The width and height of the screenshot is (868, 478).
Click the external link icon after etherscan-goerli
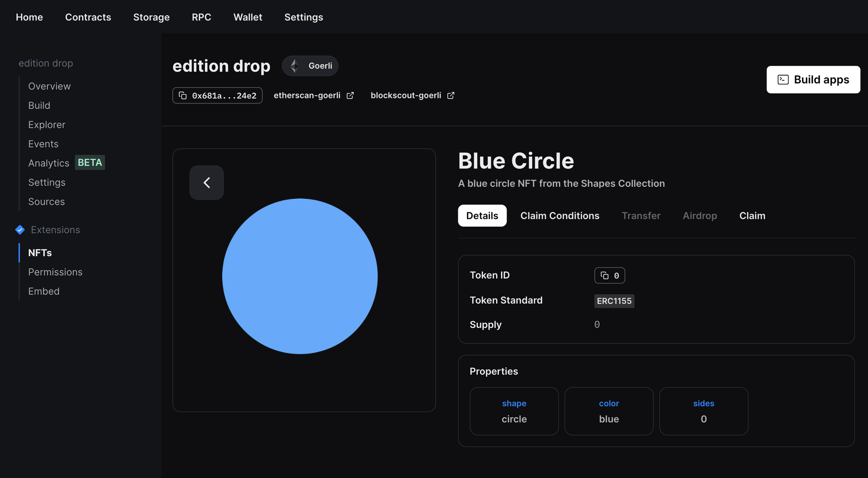(x=350, y=96)
